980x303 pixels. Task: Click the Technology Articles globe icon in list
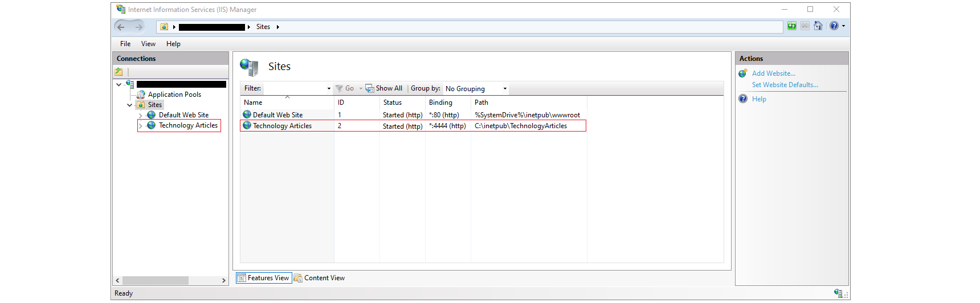[x=247, y=125]
